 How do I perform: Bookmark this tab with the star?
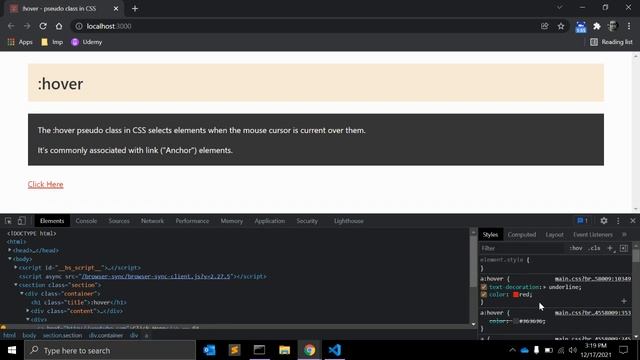(561, 26)
